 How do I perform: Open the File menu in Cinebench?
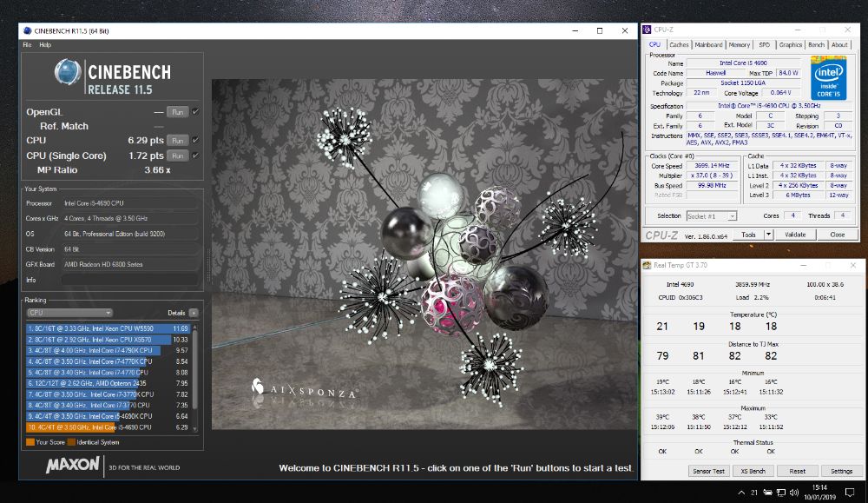click(27, 44)
